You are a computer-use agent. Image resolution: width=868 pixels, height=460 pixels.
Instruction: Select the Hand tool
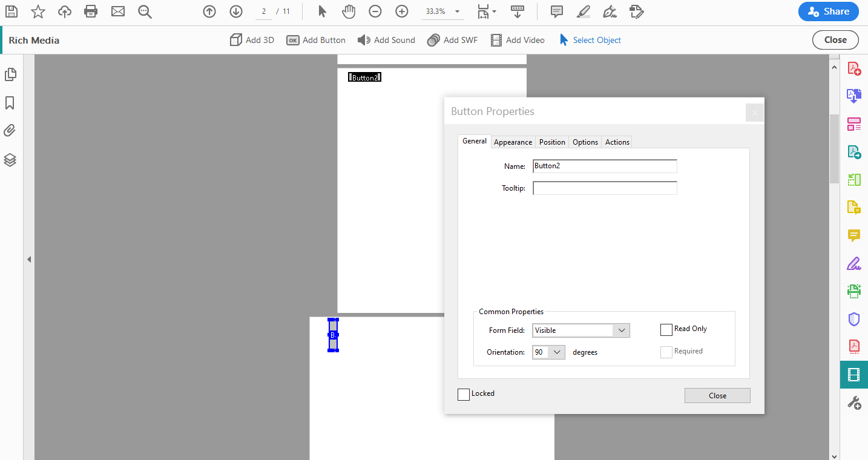tap(349, 11)
